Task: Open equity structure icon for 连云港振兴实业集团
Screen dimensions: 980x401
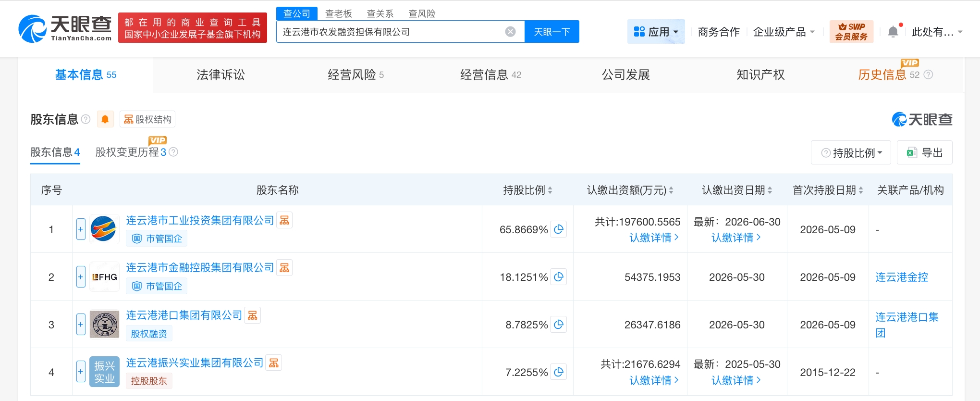Action: click(274, 363)
